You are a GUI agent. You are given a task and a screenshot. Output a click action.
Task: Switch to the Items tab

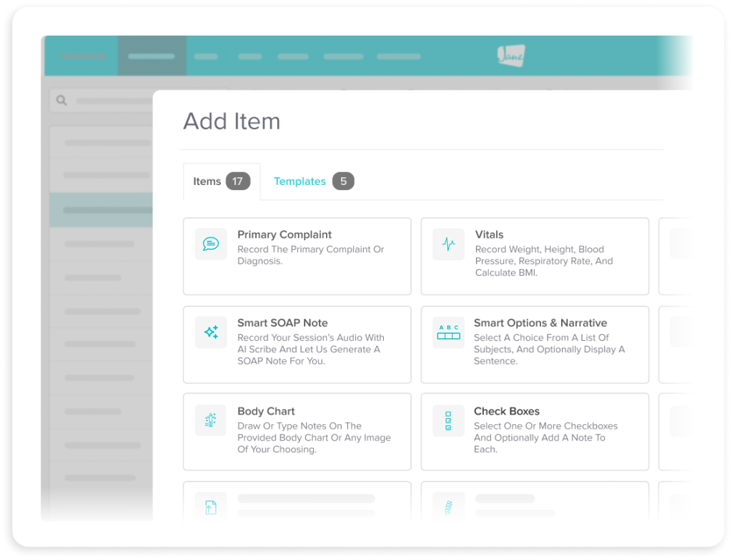[206, 181]
